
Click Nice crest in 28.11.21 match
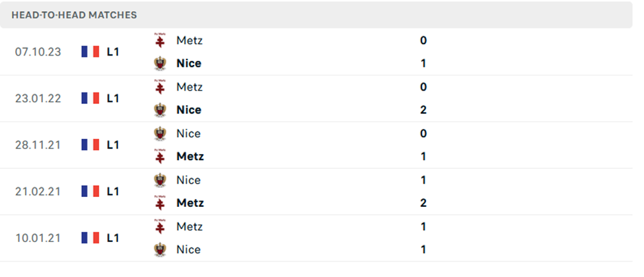160,134
